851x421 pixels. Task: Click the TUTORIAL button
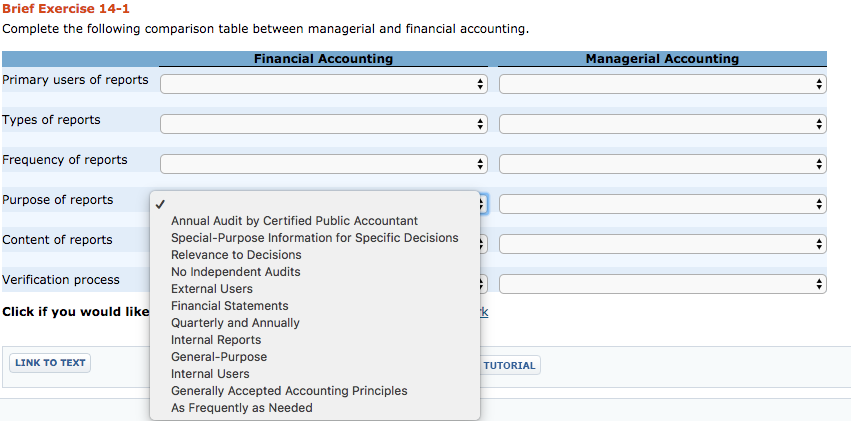(x=509, y=366)
